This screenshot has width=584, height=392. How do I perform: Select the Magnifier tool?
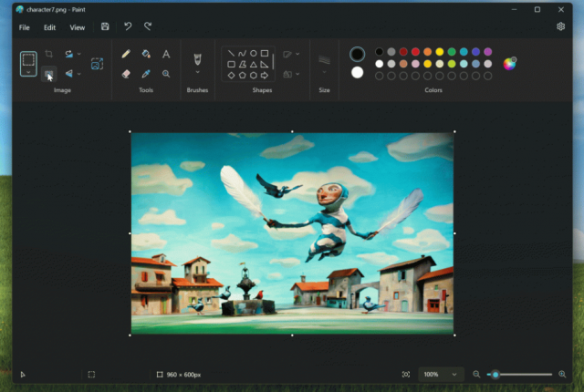click(x=166, y=74)
